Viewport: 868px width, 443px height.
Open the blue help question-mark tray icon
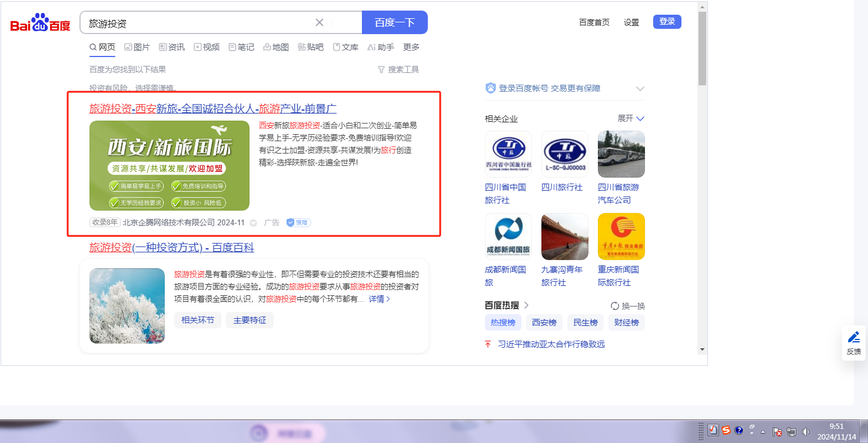[x=739, y=430]
